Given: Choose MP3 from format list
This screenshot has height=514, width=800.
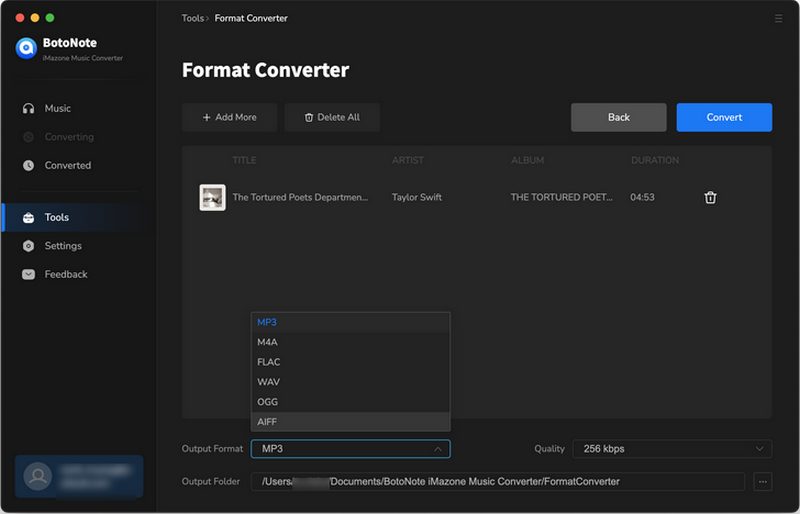Looking at the screenshot, I should (351, 323).
